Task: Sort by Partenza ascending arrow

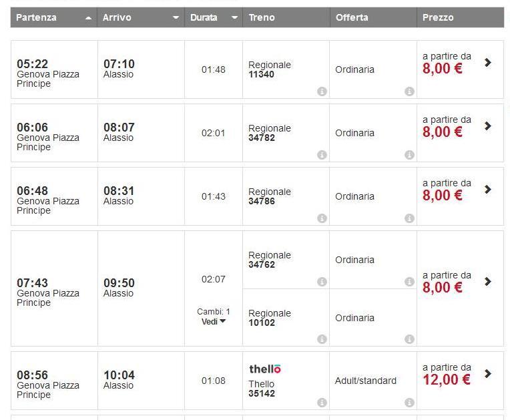Action: pos(89,18)
